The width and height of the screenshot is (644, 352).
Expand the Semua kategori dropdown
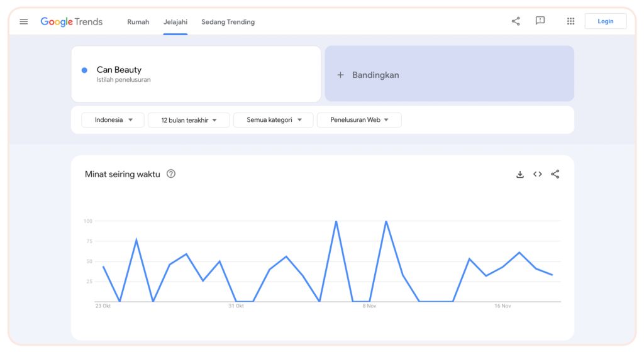(x=273, y=120)
